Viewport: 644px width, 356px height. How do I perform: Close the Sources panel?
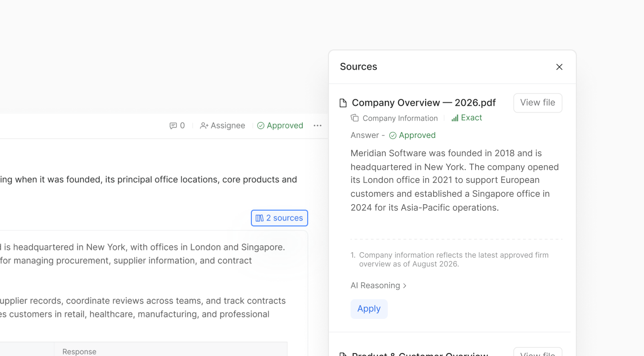coord(559,67)
